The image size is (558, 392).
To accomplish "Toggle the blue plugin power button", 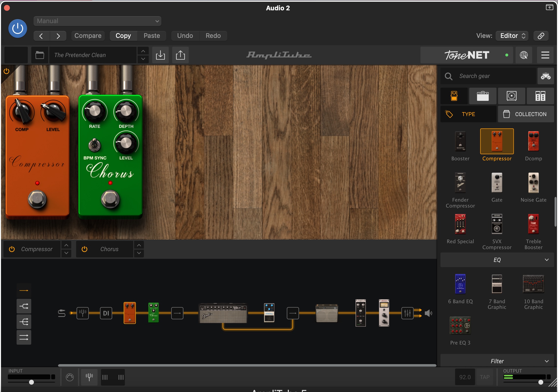I will click(x=18, y=29).
